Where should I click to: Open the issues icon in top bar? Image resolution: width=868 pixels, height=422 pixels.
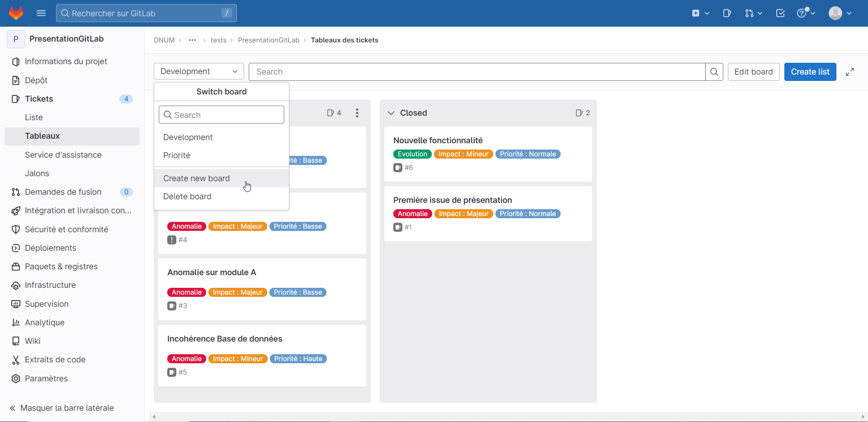727,13
